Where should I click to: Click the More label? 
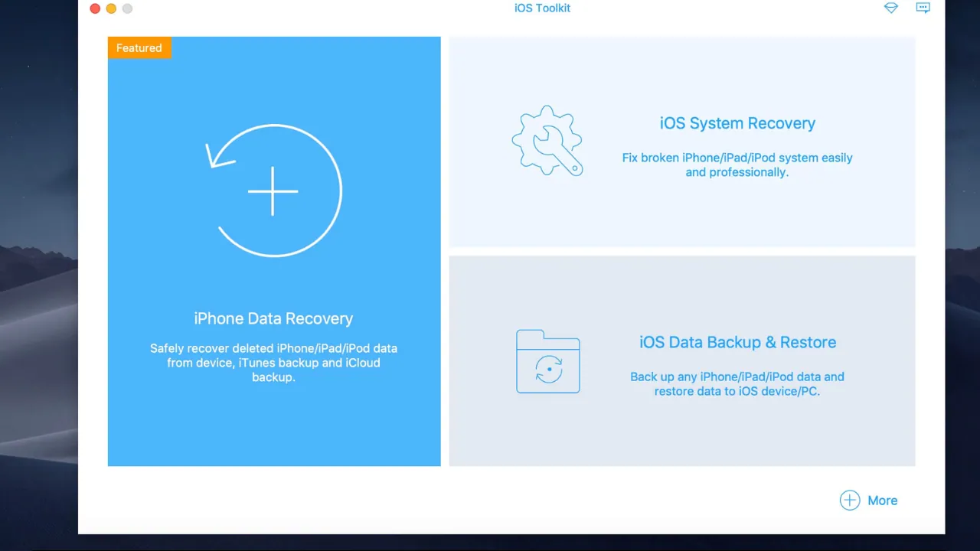882,500
